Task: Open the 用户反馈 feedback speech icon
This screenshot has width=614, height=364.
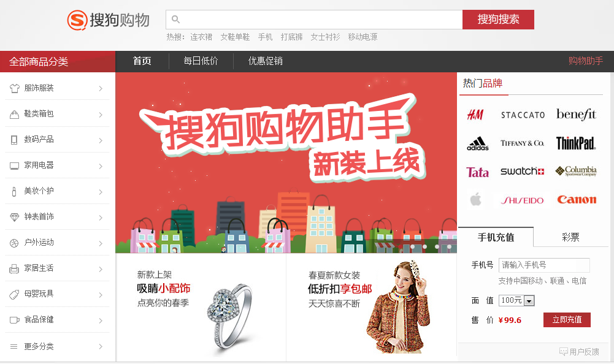Action: click(x=563, y=352)
